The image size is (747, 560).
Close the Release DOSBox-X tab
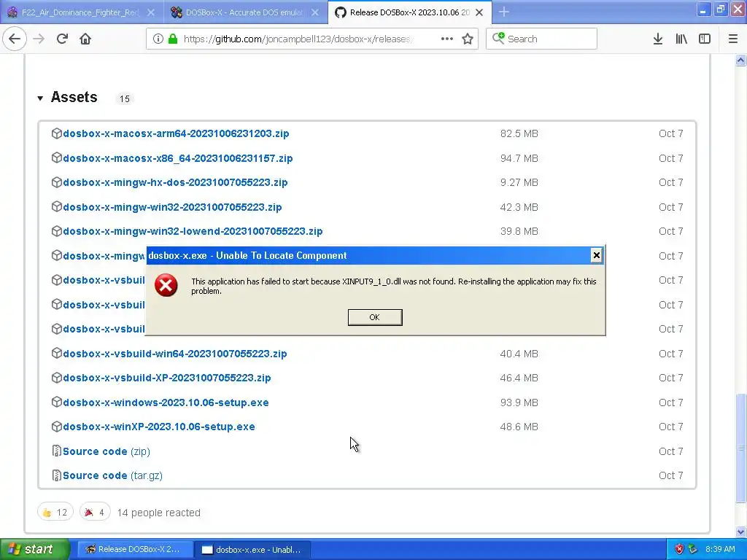point(479,12)
